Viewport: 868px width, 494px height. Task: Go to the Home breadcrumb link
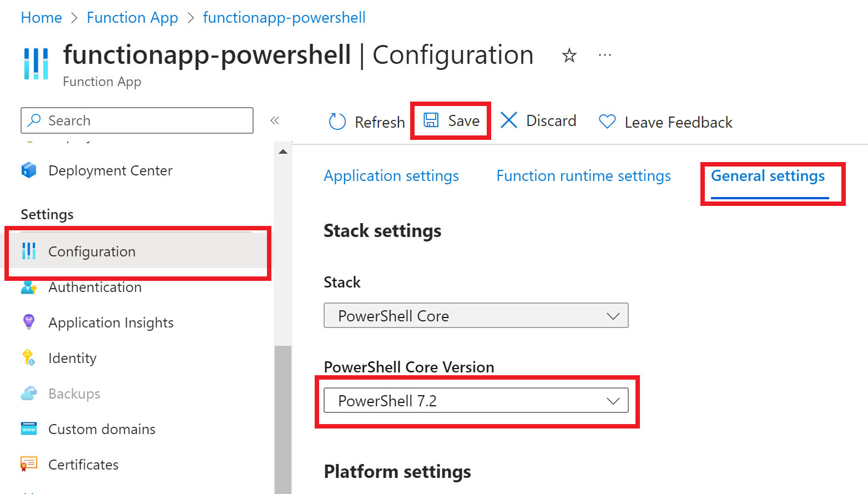[41, 18]
